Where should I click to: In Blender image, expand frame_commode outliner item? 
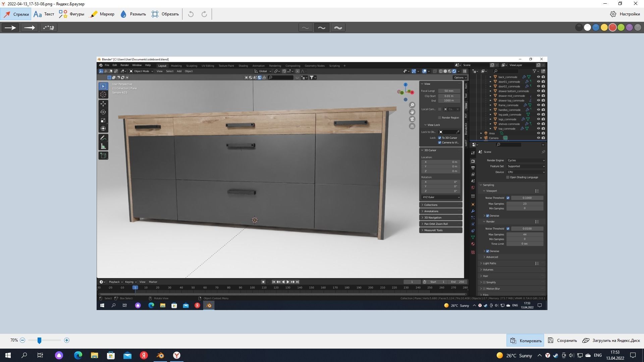[490, 105]
